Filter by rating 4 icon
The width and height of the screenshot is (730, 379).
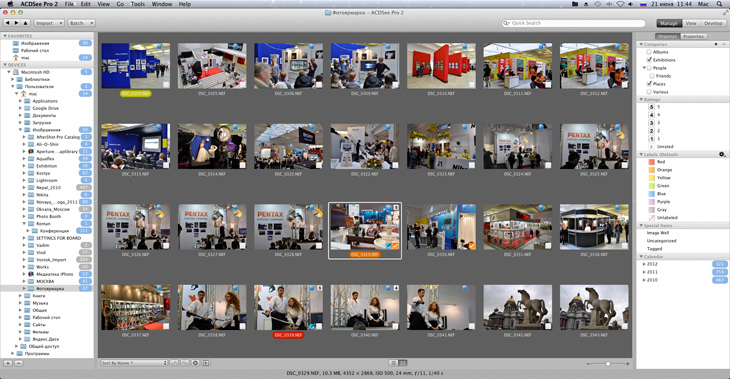(651, 115)
